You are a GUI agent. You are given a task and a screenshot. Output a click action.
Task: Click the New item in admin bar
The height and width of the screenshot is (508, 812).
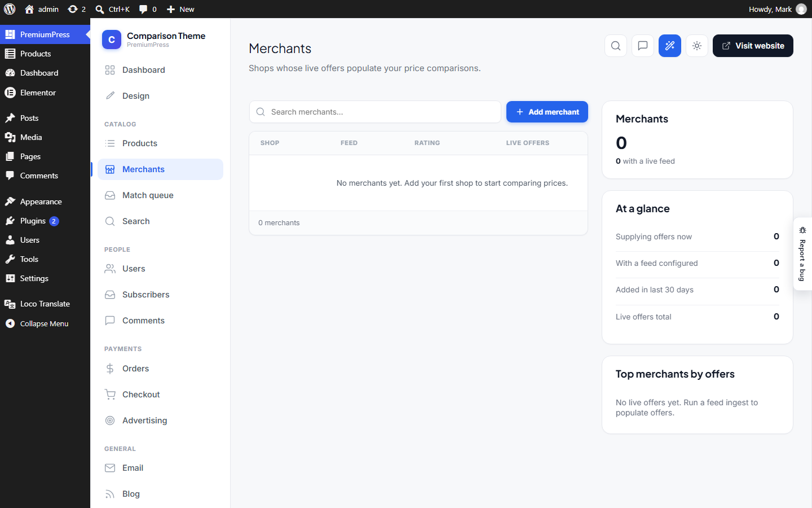[180, 9]
